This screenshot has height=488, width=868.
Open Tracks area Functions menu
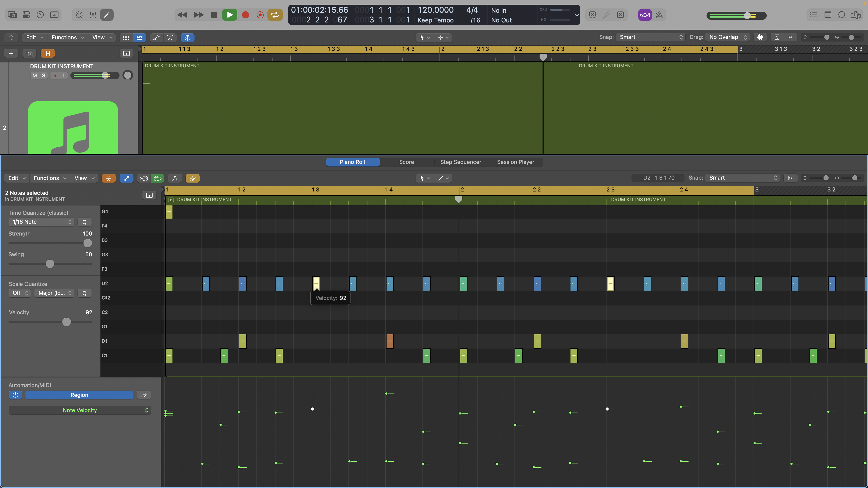pos(68,37)
